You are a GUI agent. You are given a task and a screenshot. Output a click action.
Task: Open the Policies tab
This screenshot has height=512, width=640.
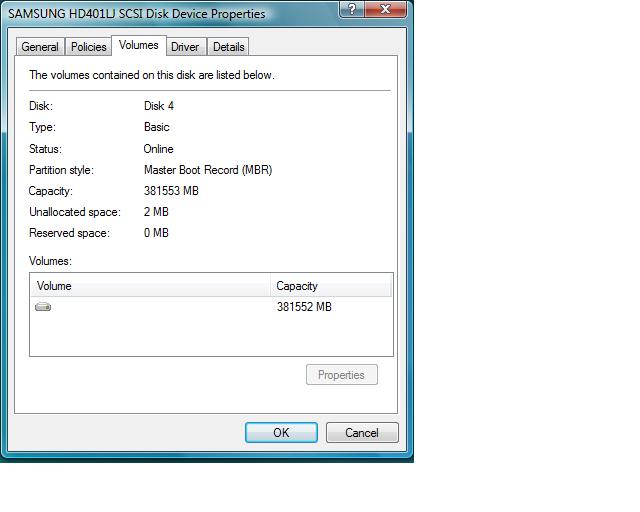(88, 47)
